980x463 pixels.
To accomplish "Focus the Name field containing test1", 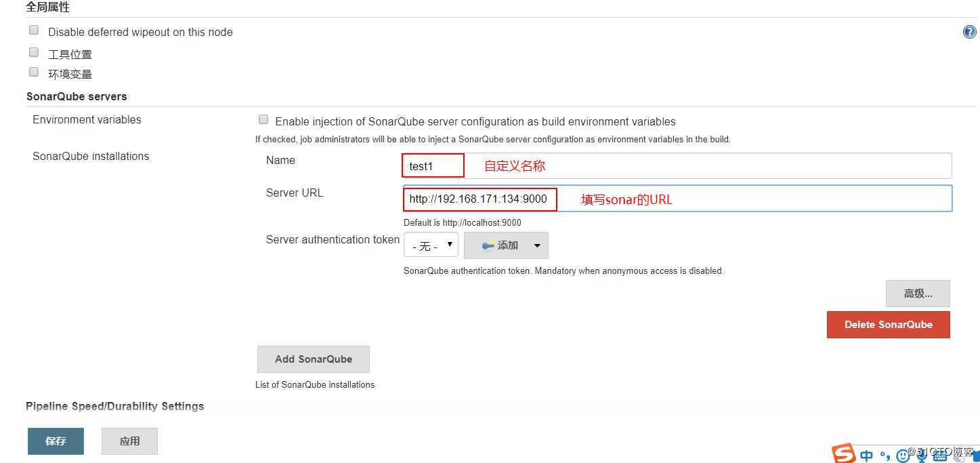I will tap(677, 166).
